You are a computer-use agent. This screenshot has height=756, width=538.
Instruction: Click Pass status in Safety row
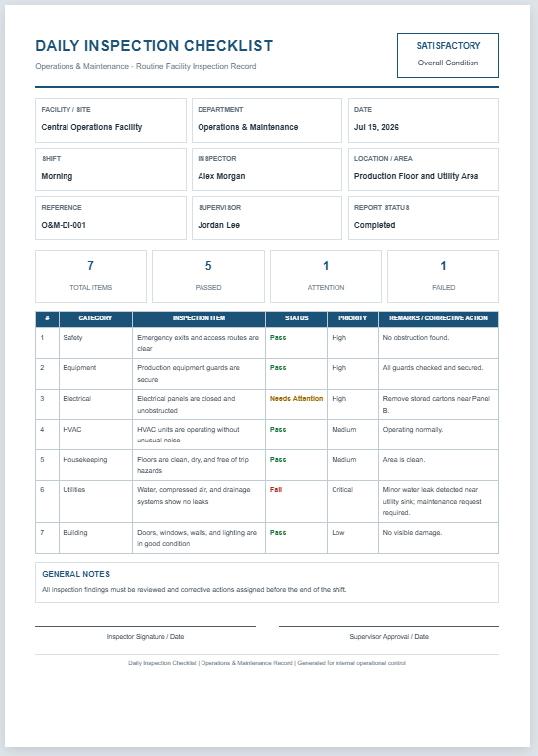(x=278, y=338)
